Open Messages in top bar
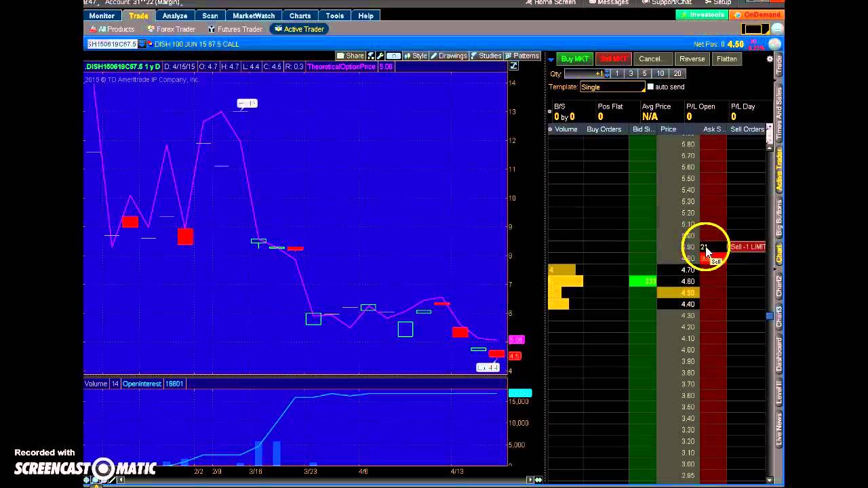 tap(608, 3)
